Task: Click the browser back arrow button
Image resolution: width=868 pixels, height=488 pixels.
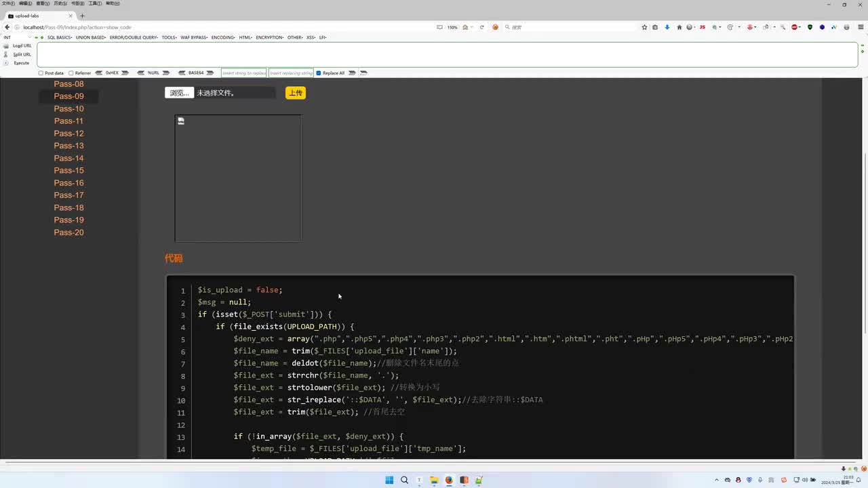Action: [7, 27]
